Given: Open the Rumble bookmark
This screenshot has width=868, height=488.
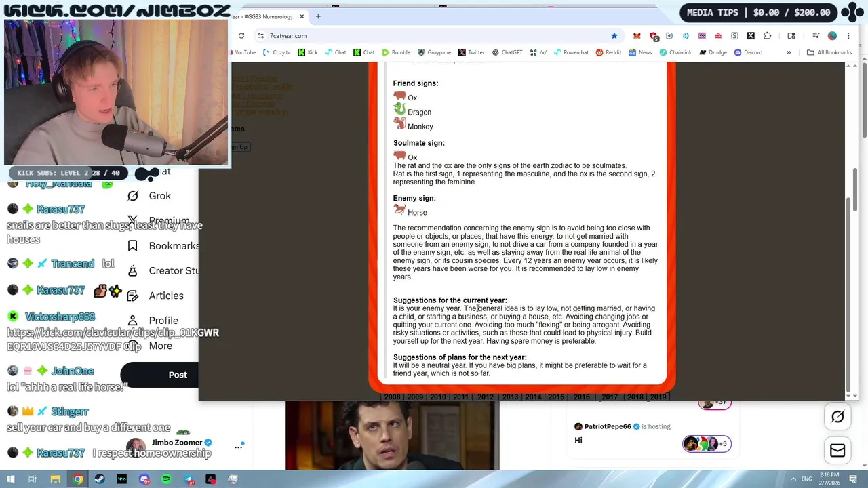Looking at the screenshot, I should [396, 52].
